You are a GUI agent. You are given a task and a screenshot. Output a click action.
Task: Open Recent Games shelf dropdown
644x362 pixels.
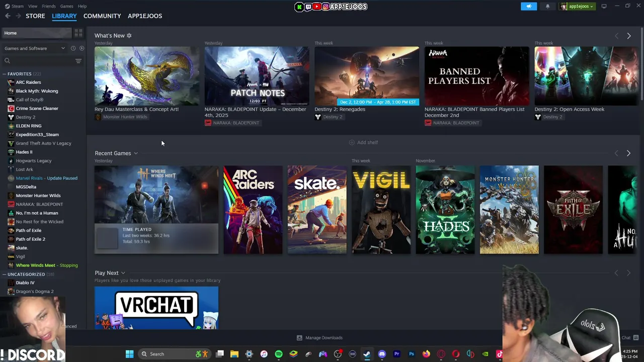tap(135, 153)
